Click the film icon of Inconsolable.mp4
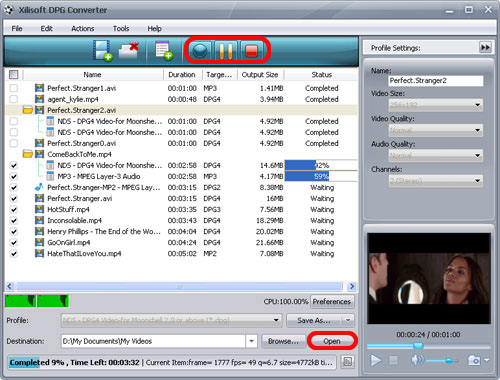The width and height of the screenshot is (500, 380). [39, 220]
